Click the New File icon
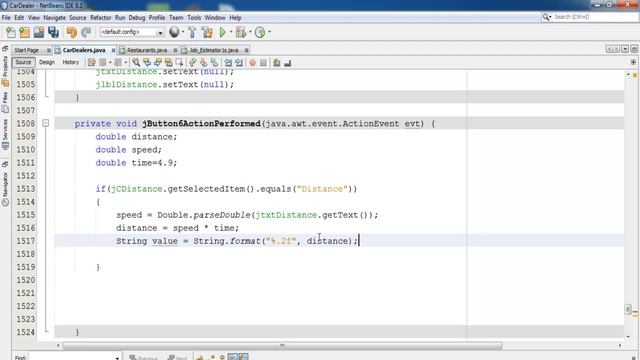The image size is (640, 360). point(11,32)
